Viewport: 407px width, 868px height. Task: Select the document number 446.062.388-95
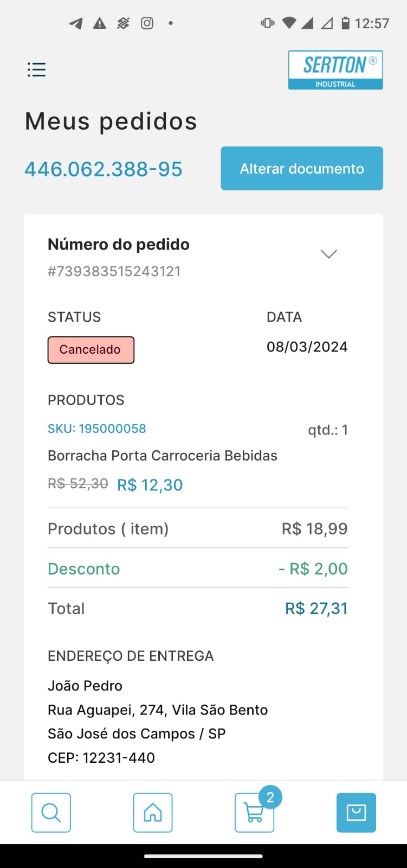tap(104, 169)
